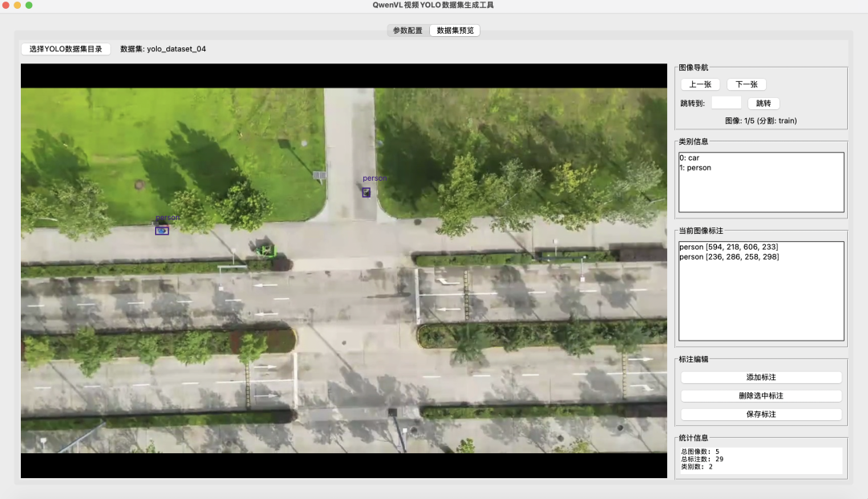868x499 pixels.
Task: Close the window with the red button
Action: tap(6, 5)
